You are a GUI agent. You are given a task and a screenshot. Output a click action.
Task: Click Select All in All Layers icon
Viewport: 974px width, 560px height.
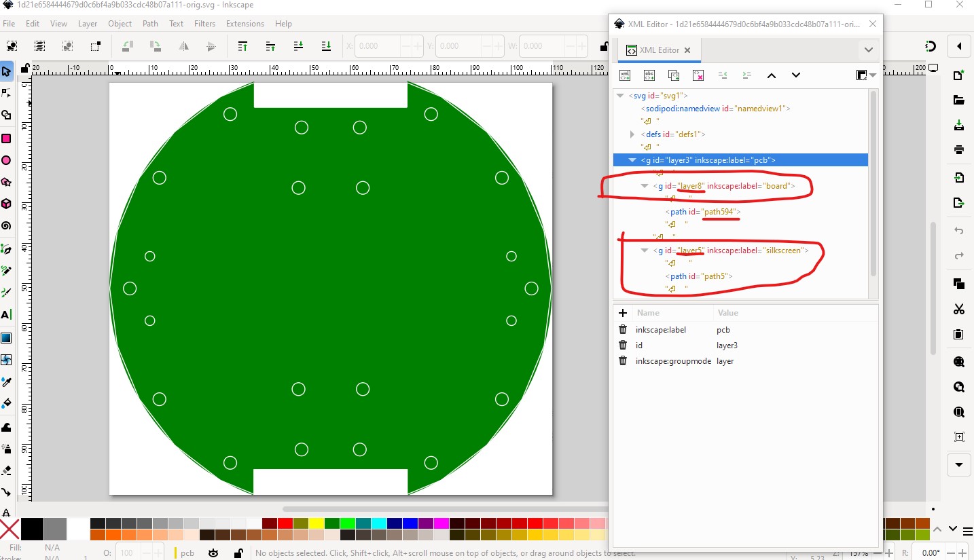click(40, 46)
